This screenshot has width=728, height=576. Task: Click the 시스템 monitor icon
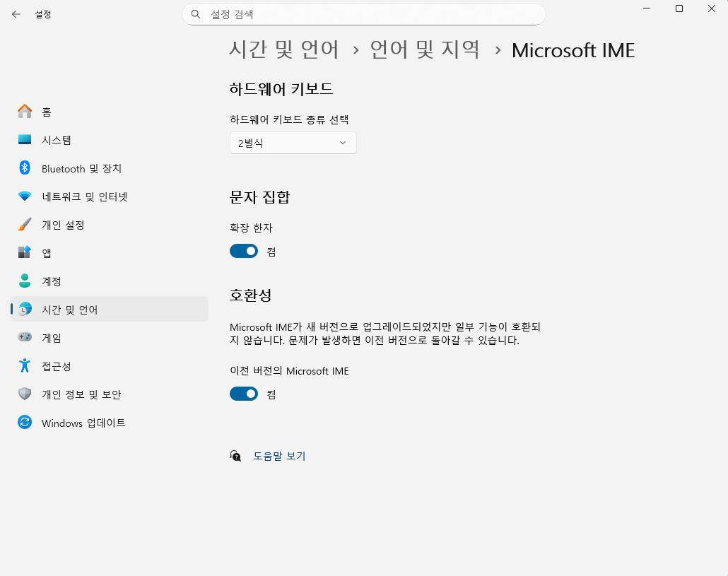pyautogui.click(x=25, y=140)
